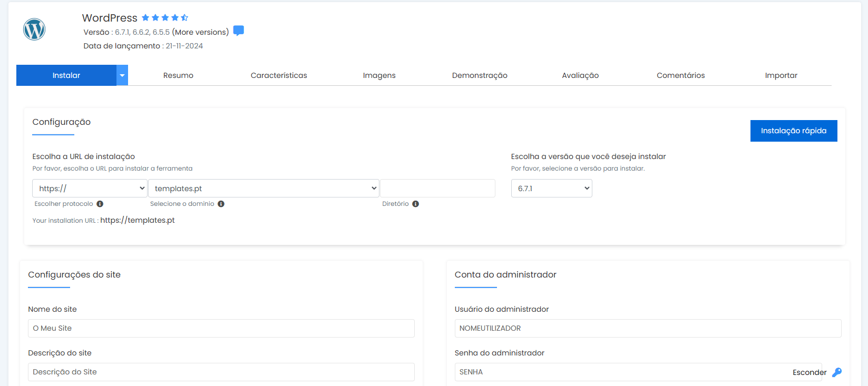Image resolution: width=868 pixels, height=386 pixels.
Task: Click the star rating next to WordPress
Action: click(x=164, y=18)
